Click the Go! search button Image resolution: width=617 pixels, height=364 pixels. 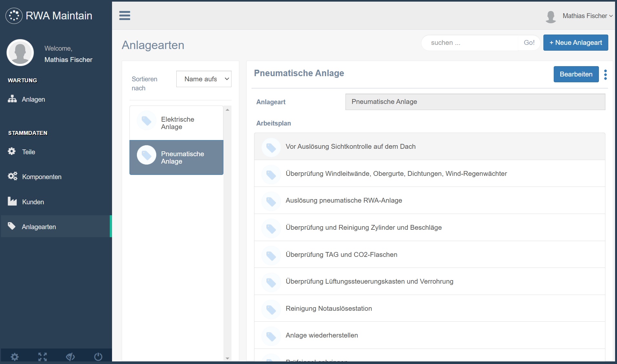click(529, 43)
